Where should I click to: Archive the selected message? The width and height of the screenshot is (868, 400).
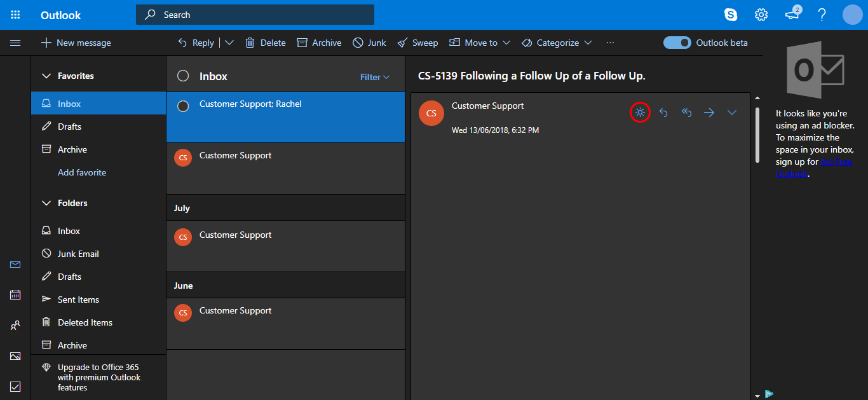coord(319,43)
